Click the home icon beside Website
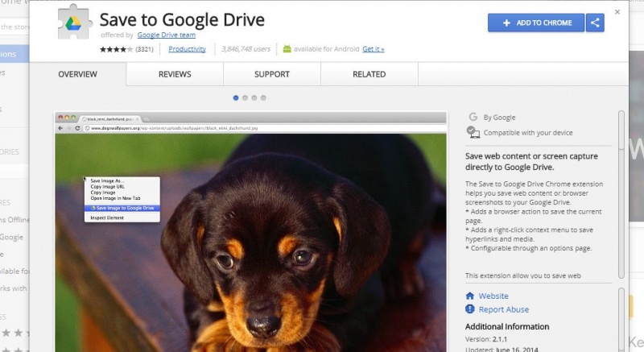Image resolution: width=644 pixels, height=352 pixels. [x=470, y=296]
